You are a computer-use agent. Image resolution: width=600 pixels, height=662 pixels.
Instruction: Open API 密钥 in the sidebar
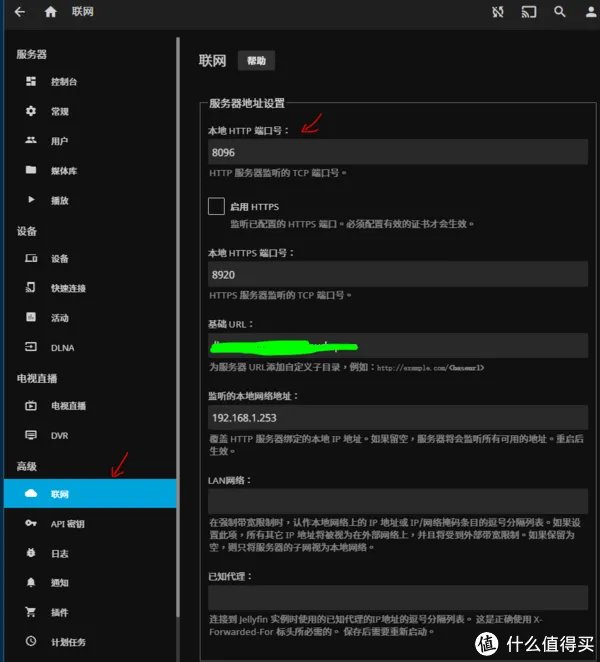[x=90, y=524]
